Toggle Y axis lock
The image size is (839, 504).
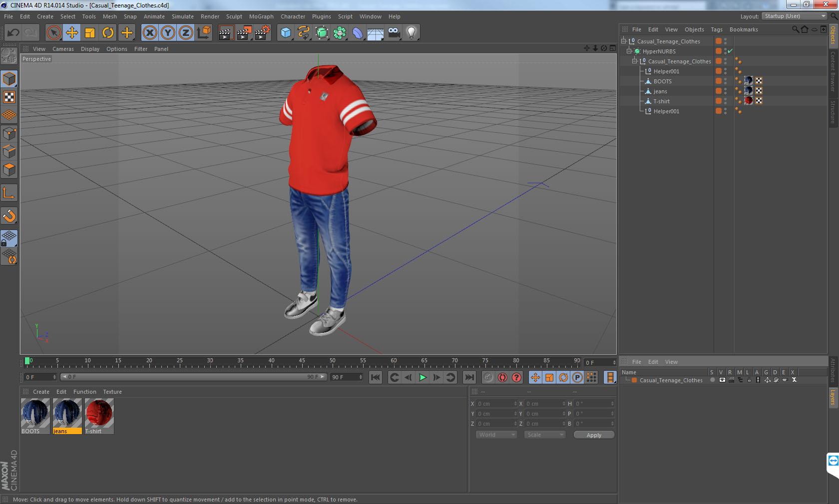[168, 33]
